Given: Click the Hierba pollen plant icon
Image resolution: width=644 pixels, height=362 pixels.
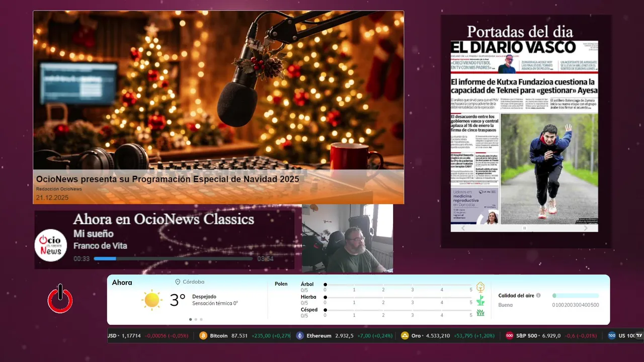Looking at the screenshot, I should [480, 300].
